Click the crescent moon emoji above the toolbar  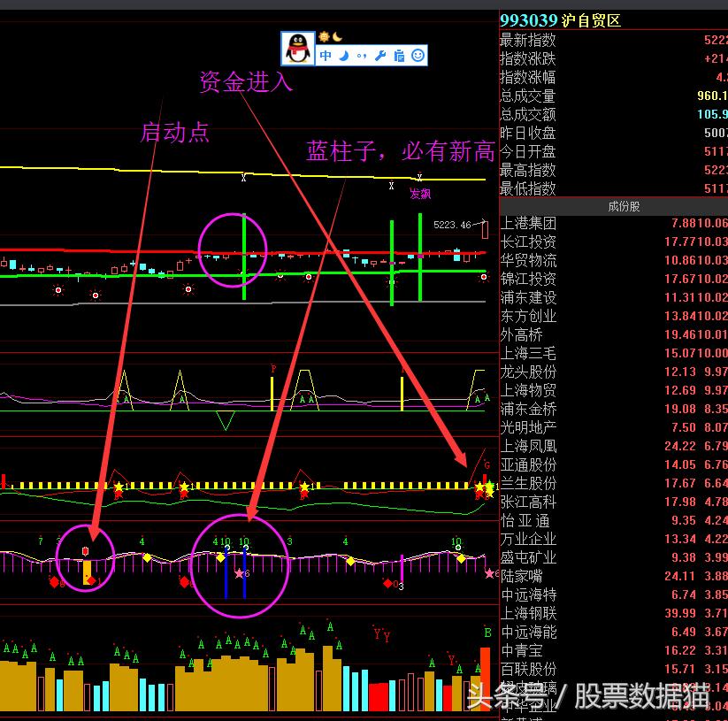[336, 37]
